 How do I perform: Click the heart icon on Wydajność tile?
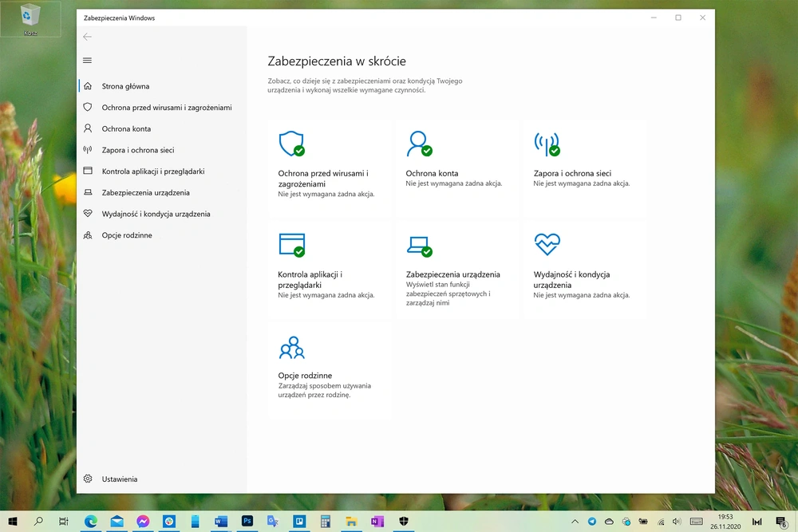(547, 244)
